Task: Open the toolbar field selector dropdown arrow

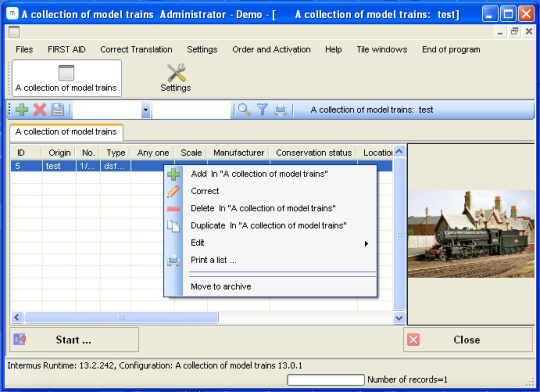Action: point(146,110)
